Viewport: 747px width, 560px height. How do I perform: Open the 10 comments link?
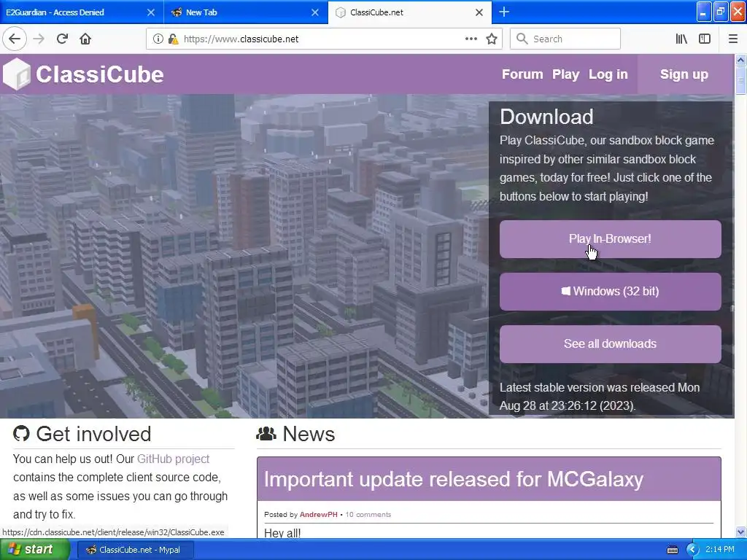click(x=368, y=514)
